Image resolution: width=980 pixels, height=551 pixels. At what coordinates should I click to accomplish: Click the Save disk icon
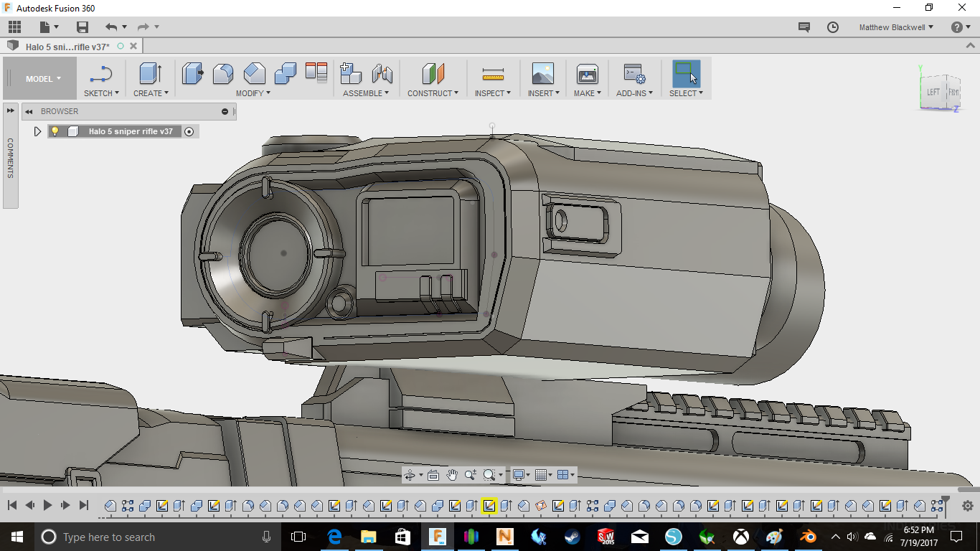[83, 27]
